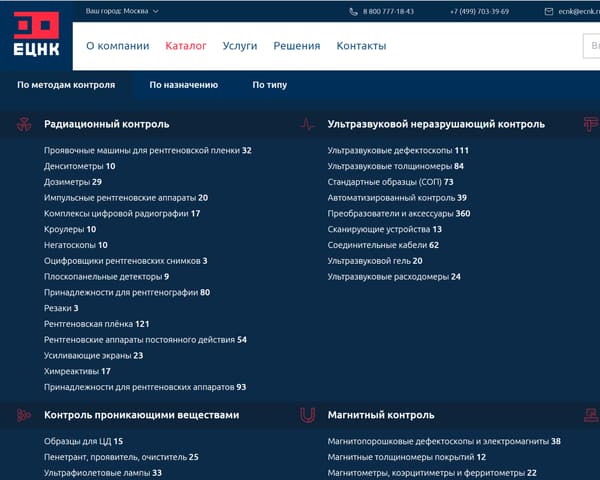
Task: Click the search input field
Action: point(591,46)
